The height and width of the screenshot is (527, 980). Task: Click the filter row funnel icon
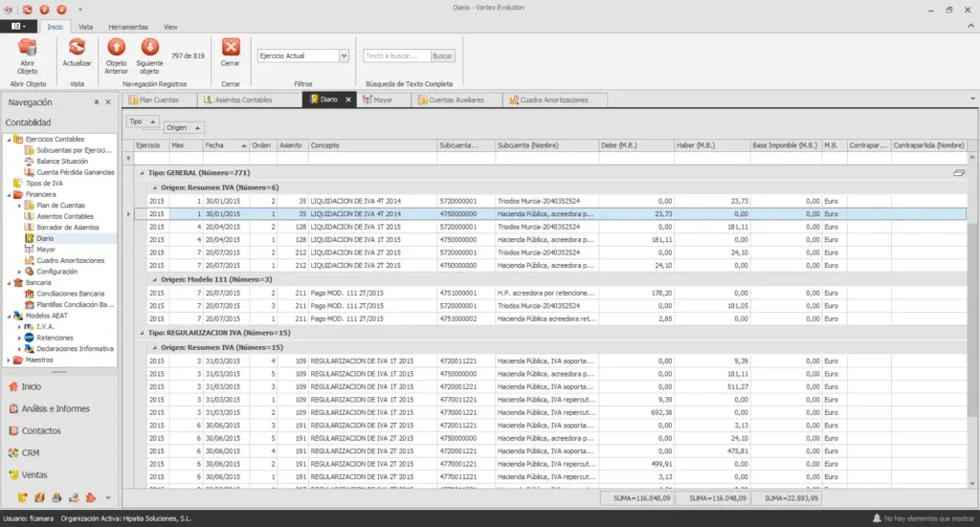129,159
